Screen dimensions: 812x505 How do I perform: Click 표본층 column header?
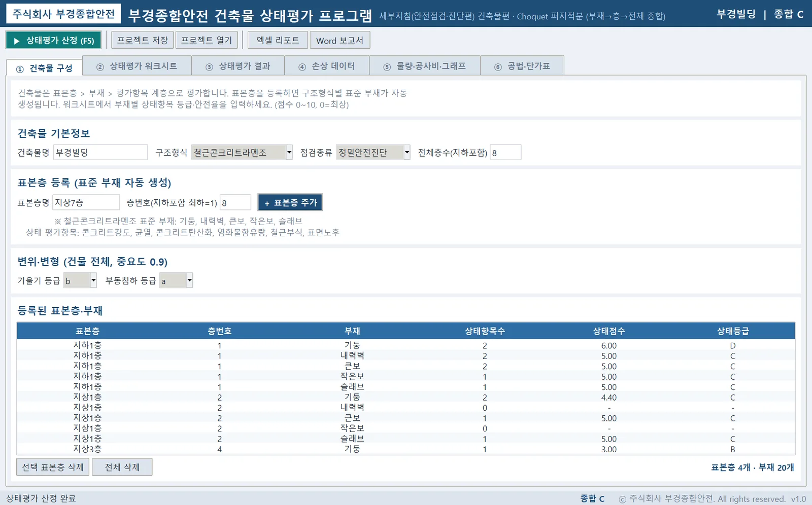point(87,331)
